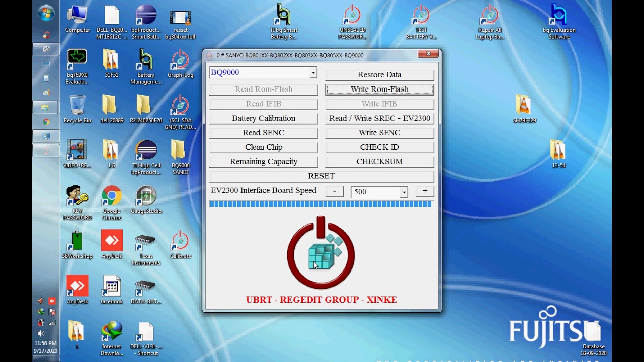The width and height of the screenshot is (644, 362).
Task: Click Write Rom-Flash button
Action: (379, 89)
